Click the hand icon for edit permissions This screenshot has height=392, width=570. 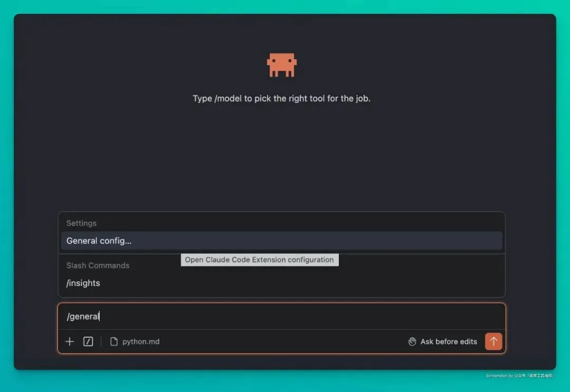pyautogui.click(x=412, y=341)
